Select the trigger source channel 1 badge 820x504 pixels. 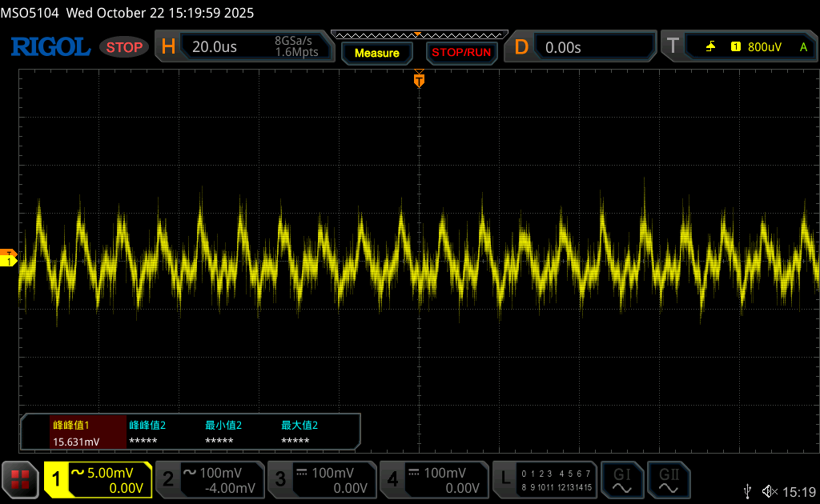735,46
